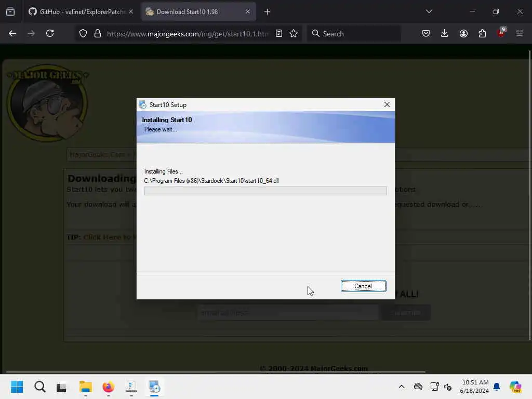Close the GitHub ExplorerPatcher tab

coord(131,11)
